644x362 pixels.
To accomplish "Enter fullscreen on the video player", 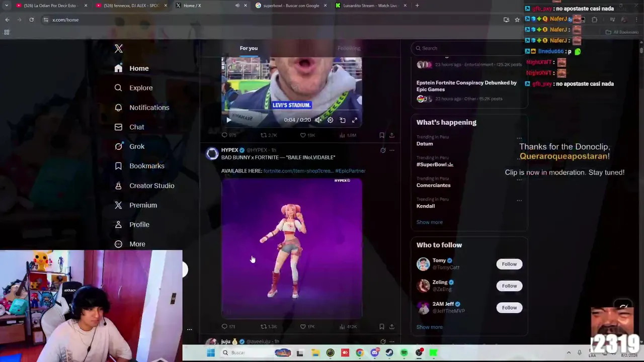I will click(x=355, y=120).
